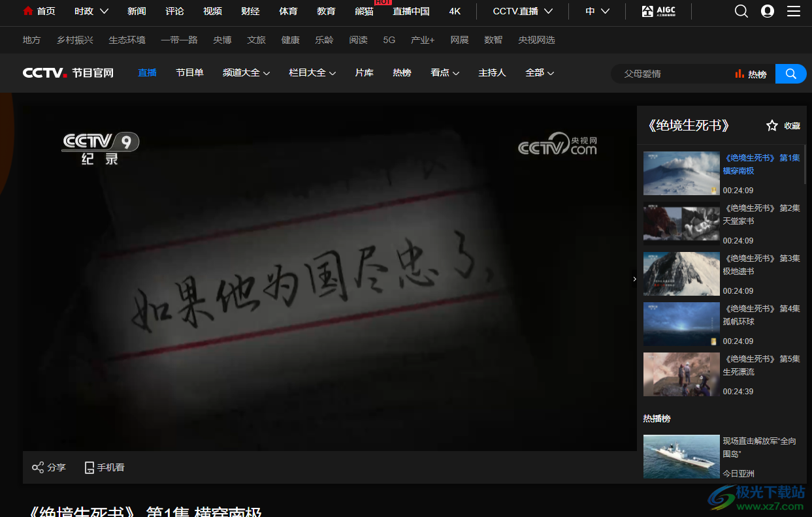The image size is (812, 517).
Task: Click the blue search button
Action: [x=791, y=74]
